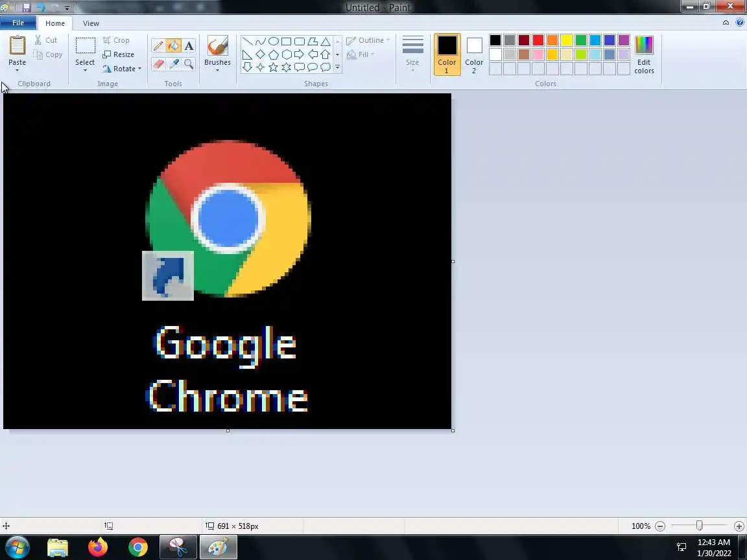
Task: Choose the Right arrow shape
Action: click(299, 54)
